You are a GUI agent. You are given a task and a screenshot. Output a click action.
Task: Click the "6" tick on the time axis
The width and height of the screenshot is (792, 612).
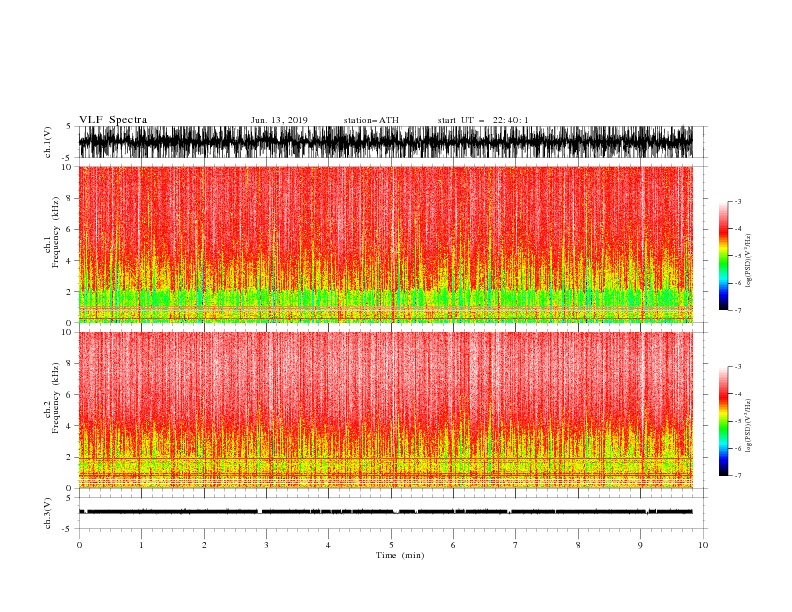[x=453, y=545]
